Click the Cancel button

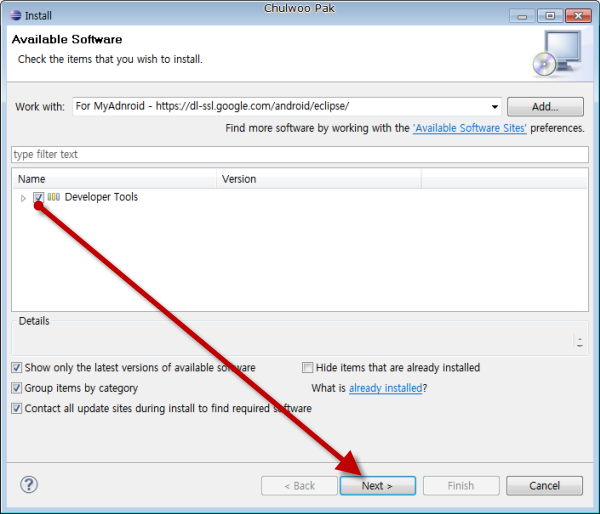[x=544, y=486]
